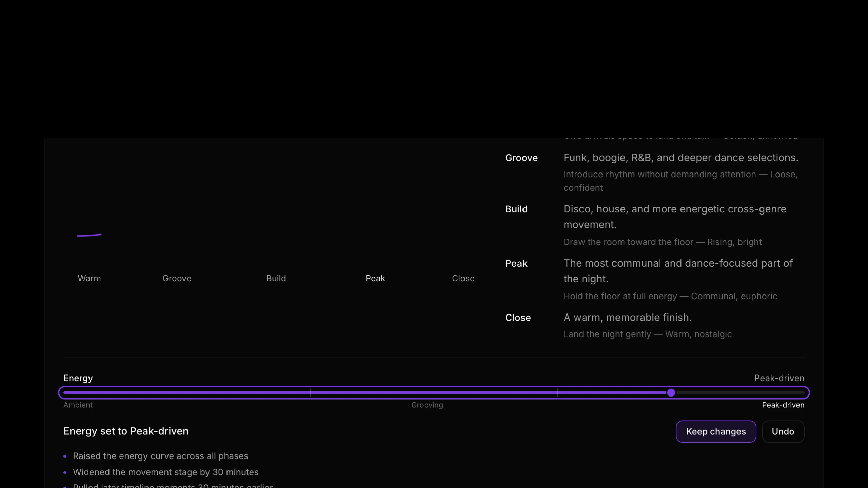Click Peak-driven value above slider's right end
Screen dimensions: 868x488
(779, 378)
